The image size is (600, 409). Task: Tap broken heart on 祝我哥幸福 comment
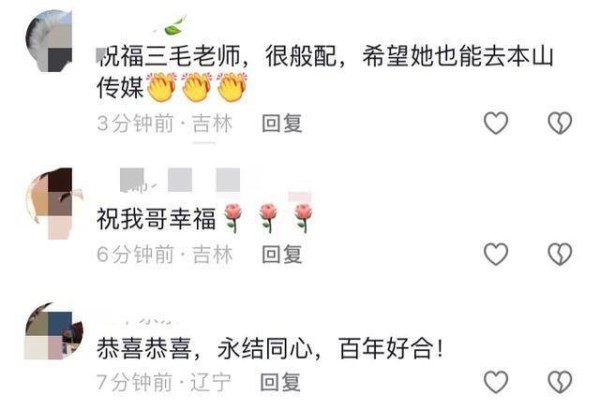pyautogui.click(x=560, y=254)
